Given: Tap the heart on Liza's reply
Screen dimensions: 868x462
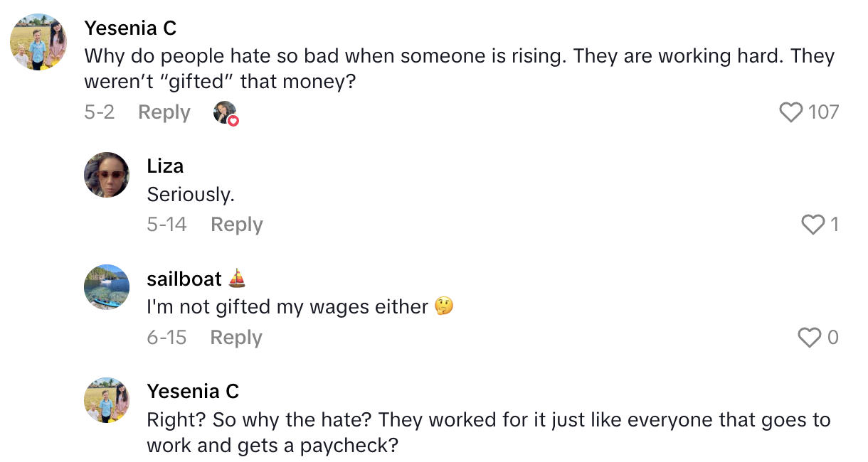Looking at the screenshot, I should coord(813,225).
